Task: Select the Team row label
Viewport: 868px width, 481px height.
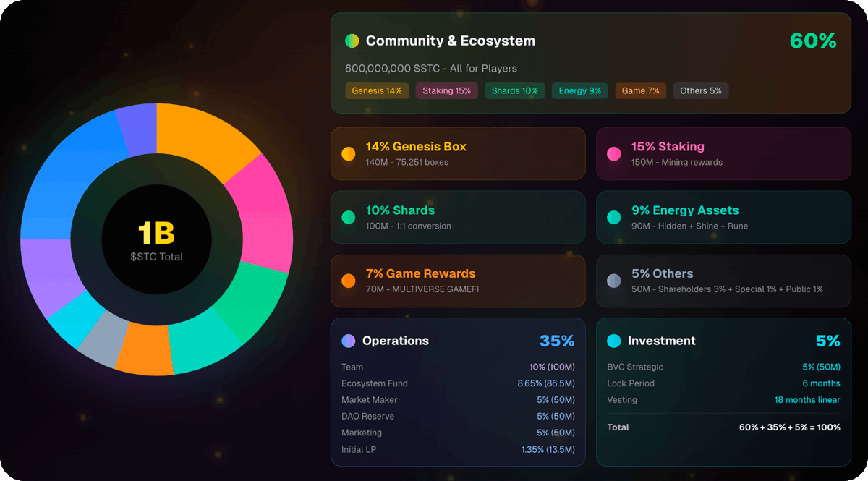Action: pos(352,367)
